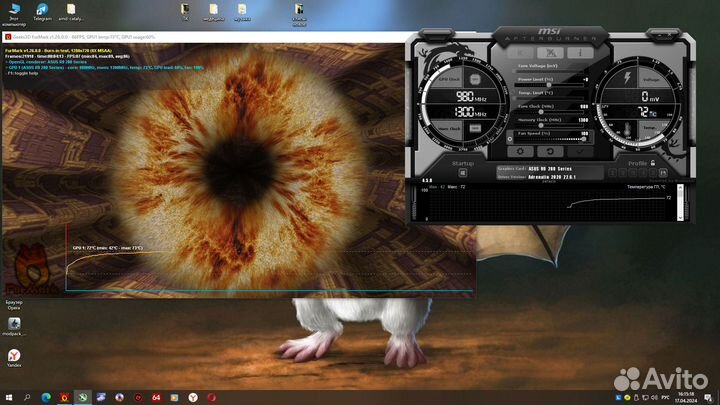Open the Windows Start menu
Viewport: 720px width, 405px height.
pyautogui.click(x=9, y=397)
